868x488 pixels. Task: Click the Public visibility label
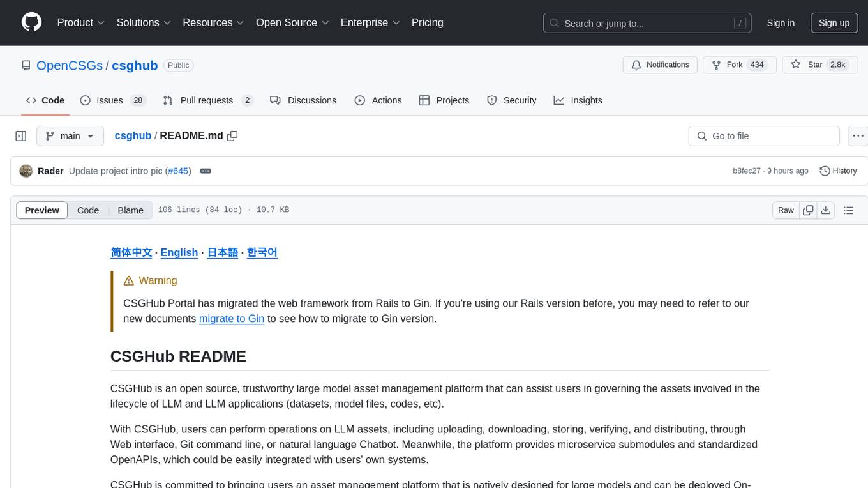point(178,65)
